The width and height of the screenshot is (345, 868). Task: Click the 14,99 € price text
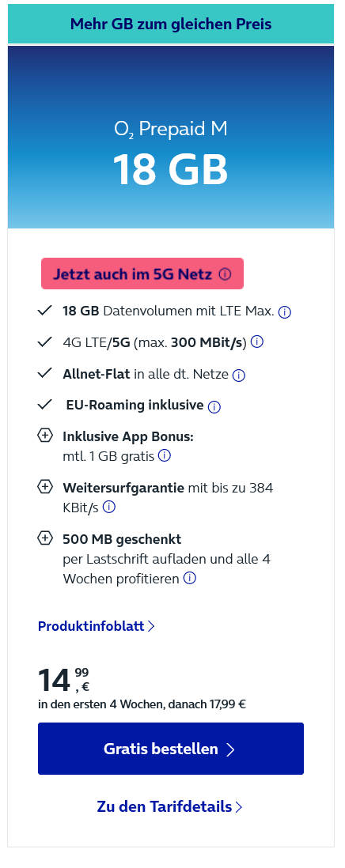[x=63, y=680]
